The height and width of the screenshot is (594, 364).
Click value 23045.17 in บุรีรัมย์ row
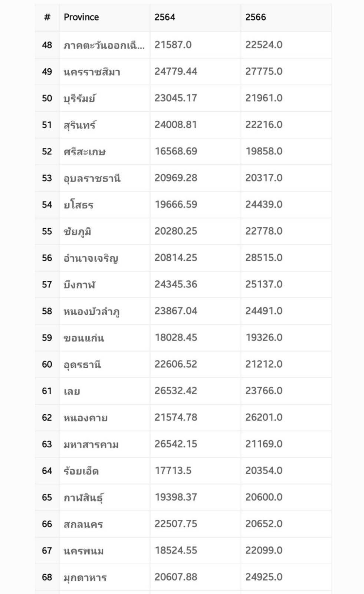[176, 98]
